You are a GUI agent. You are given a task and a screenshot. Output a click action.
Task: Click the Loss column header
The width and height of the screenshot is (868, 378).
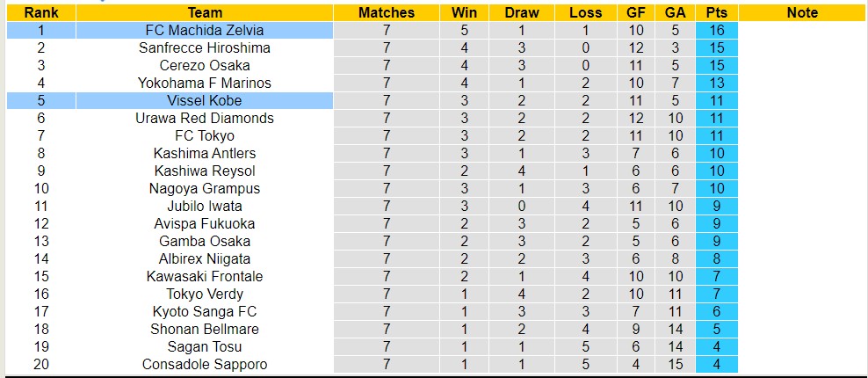tap(585, 12)
